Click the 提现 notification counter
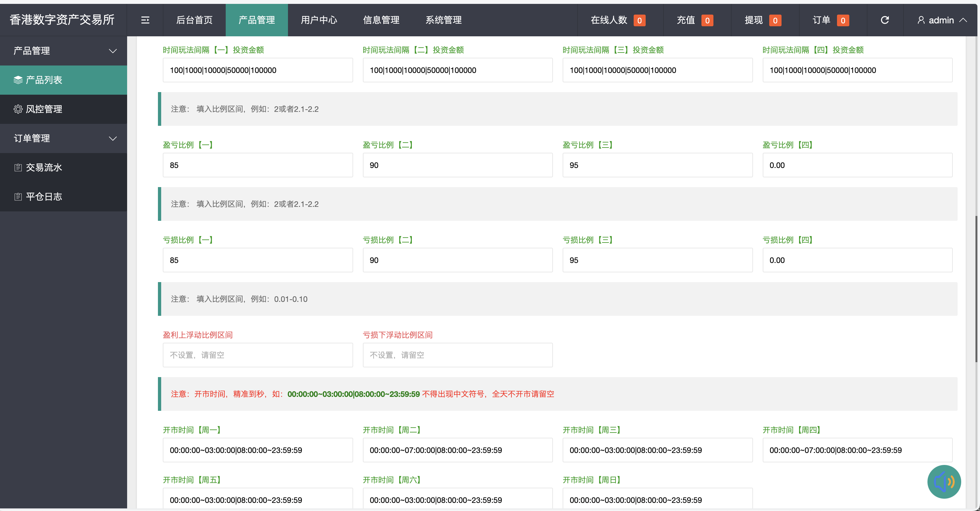The height and width of the screenshot is (511, 980). click(x=775, y=20)
